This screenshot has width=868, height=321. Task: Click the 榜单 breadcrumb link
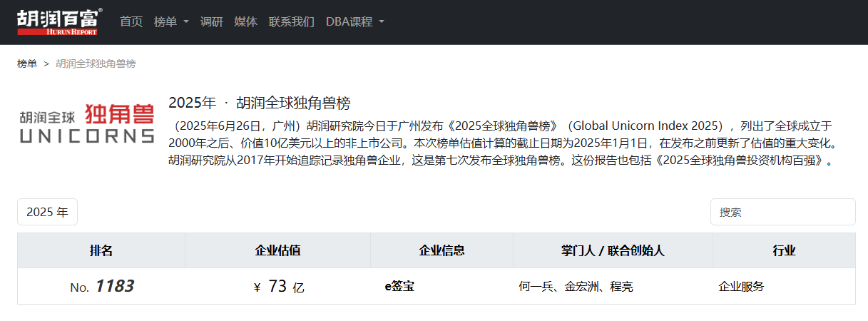pyautogui.click(x=27, y=63)
